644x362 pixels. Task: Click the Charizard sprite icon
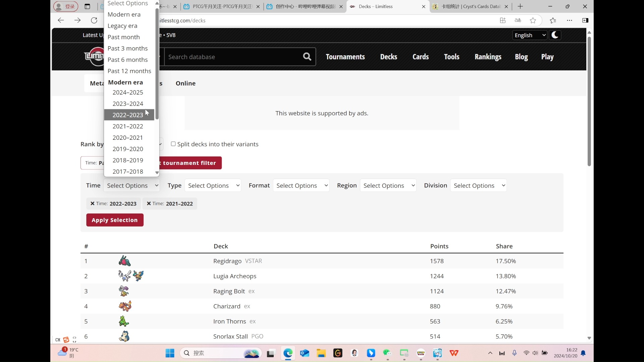click(x=125, y=306)
